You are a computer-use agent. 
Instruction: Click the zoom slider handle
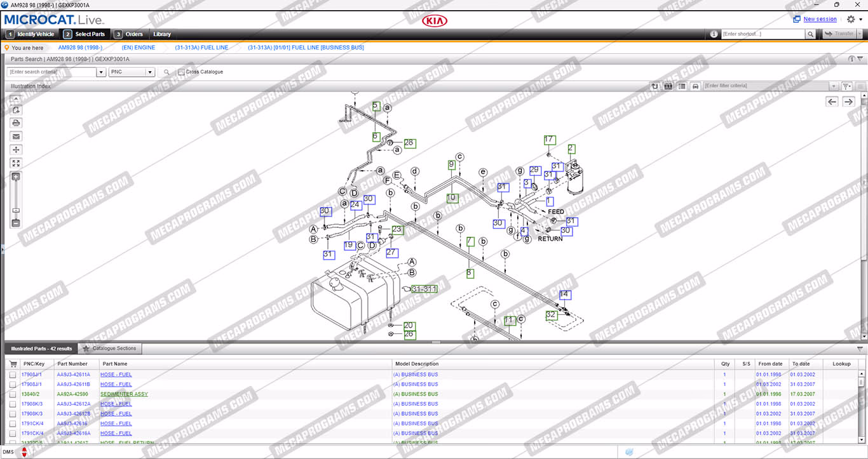click(x=16, y=210)
